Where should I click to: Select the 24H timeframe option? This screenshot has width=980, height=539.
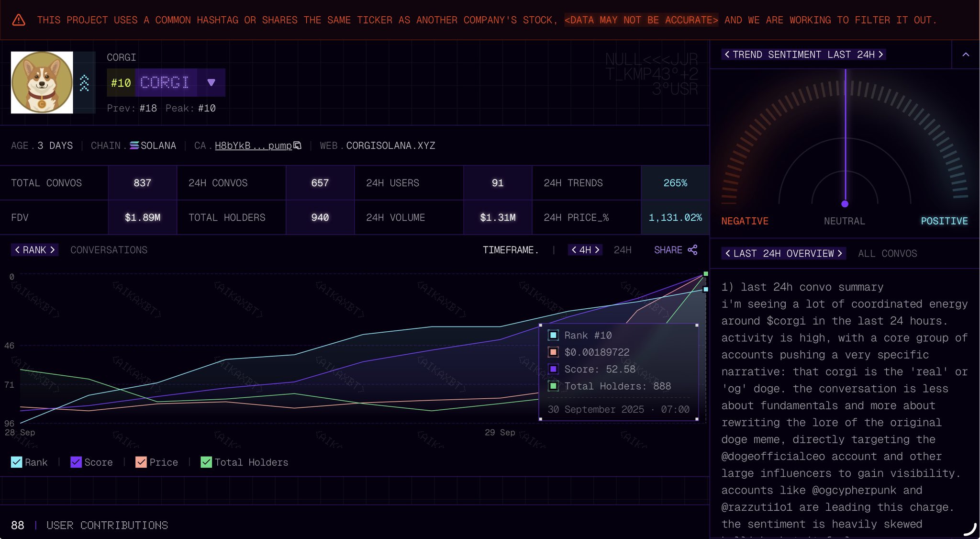coord(622,250)
